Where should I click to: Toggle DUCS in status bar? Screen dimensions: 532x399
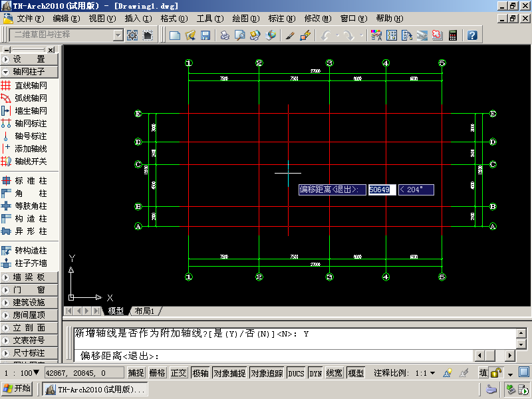point(296,373)
